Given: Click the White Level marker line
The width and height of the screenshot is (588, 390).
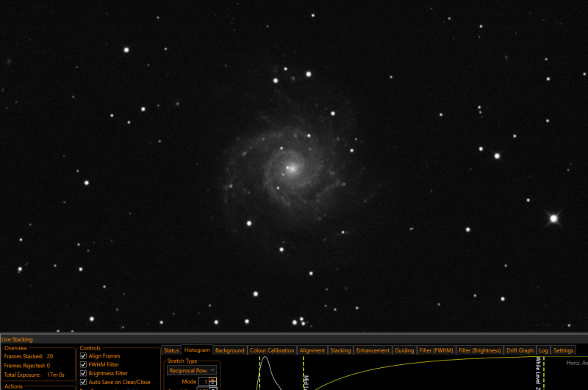Looking at the screenshot, I should pos(544,373).
